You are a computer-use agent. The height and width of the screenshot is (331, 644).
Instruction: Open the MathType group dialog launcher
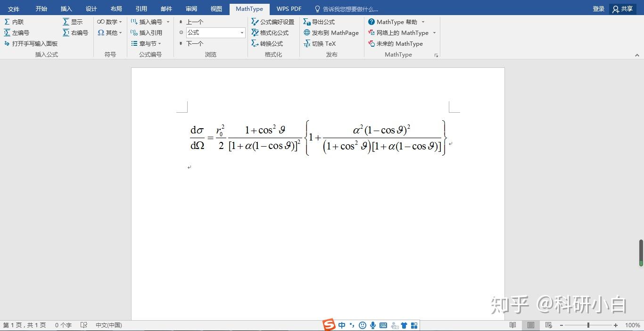pos(436,55)
